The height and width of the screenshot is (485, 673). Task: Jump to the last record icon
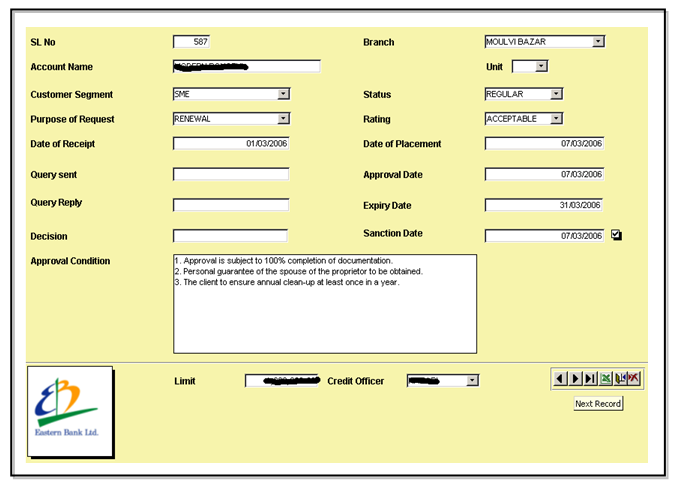[590, 378]
